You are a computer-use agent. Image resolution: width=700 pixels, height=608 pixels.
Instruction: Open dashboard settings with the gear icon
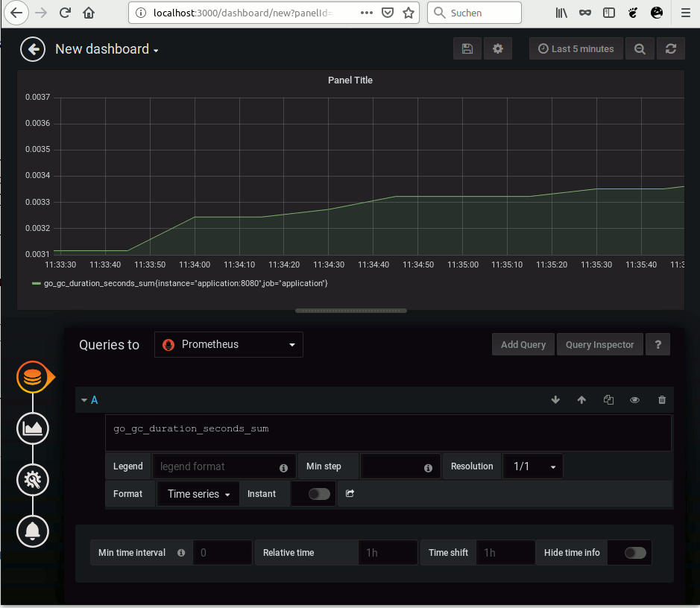pos(497,48)
